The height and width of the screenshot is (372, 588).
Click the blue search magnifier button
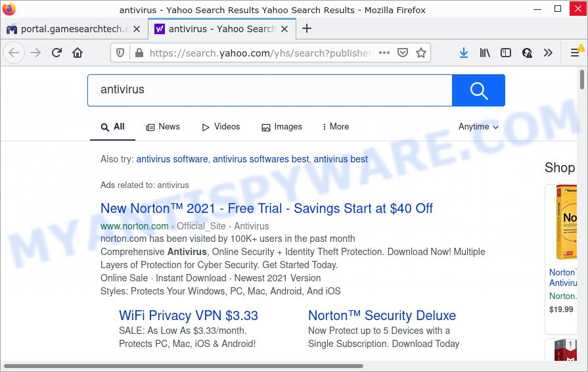[x=478, y=91]
